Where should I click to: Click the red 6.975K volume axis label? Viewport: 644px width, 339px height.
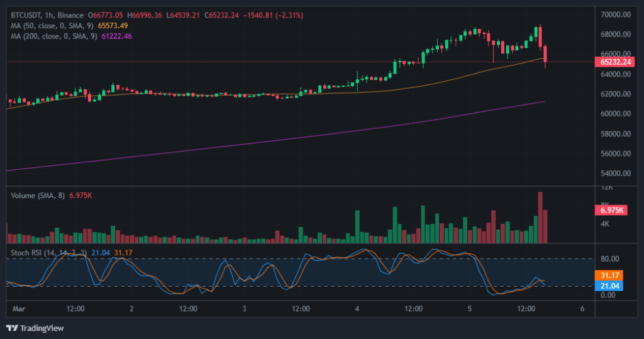tap(611, 210)
